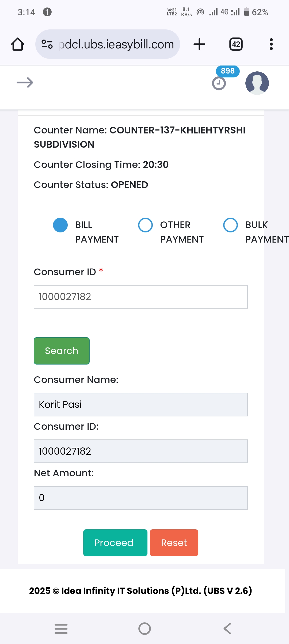Tap the address bar URL

116,44
